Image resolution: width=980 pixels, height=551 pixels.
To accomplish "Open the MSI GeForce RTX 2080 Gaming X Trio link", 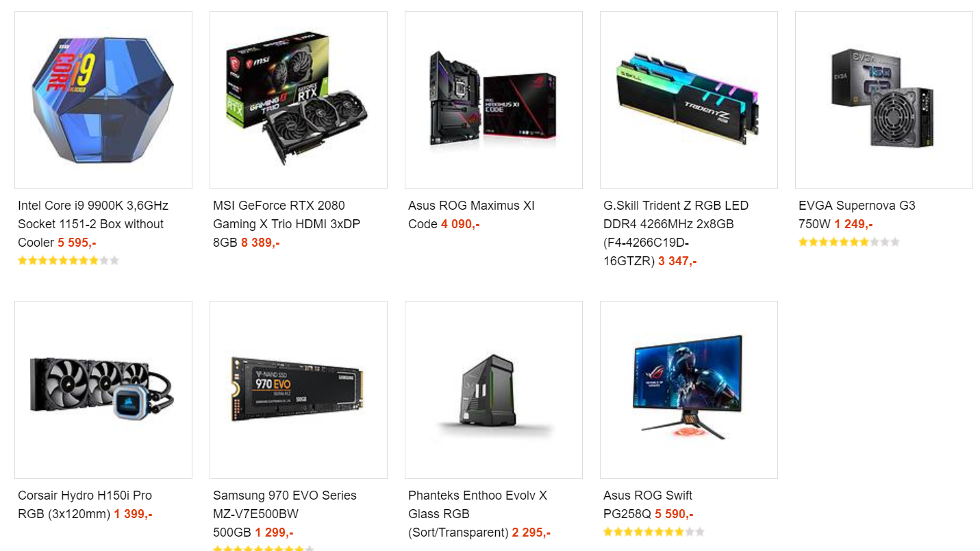I will point(287,224).
